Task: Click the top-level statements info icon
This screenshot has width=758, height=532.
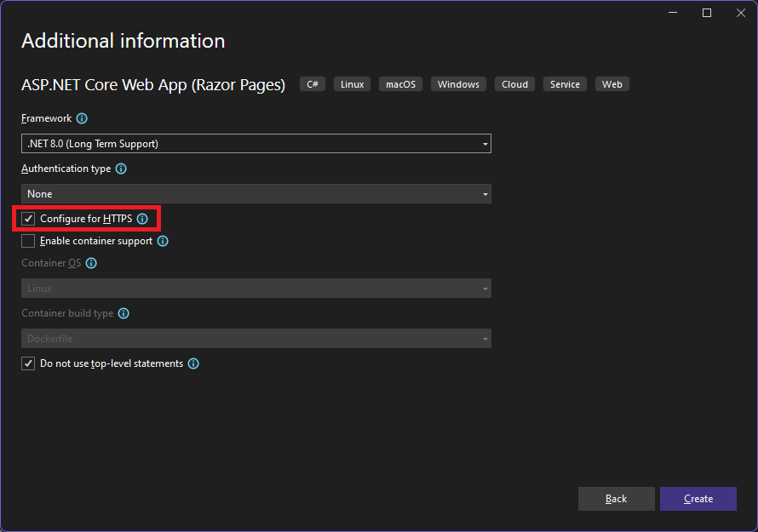Action: (x=192, y=363)
